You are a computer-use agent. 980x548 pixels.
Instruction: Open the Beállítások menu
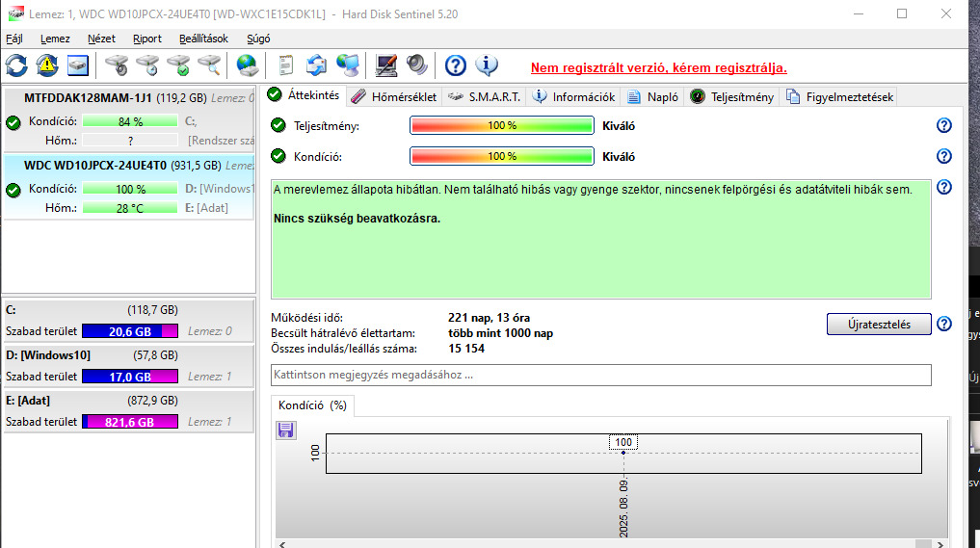pos(203,39)
